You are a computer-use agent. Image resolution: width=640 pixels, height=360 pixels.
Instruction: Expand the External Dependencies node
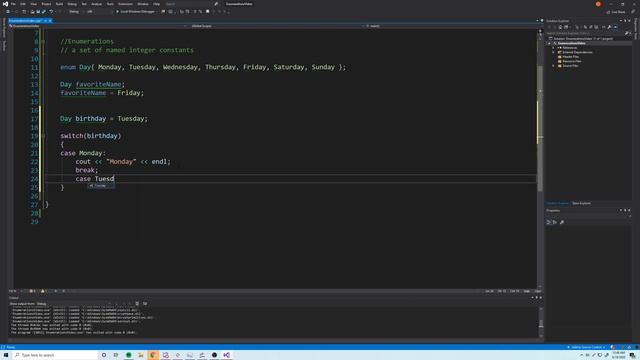(x=553, y=52)
